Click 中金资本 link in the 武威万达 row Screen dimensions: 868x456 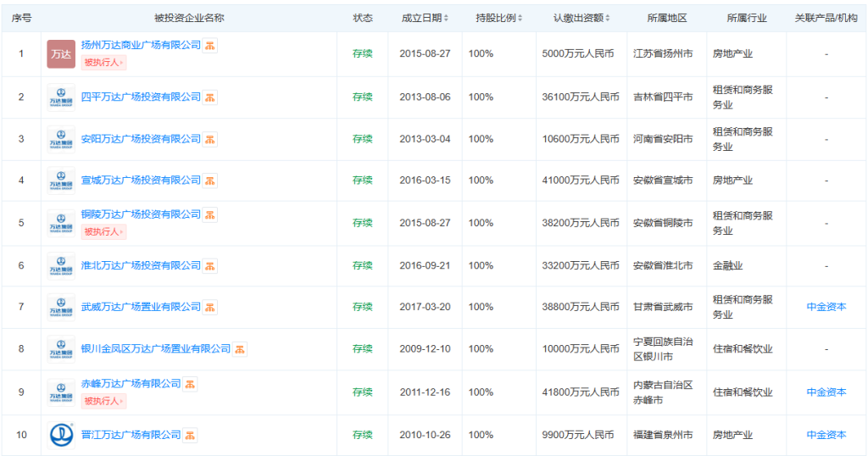pyautogui.click(x=826, y=307)
